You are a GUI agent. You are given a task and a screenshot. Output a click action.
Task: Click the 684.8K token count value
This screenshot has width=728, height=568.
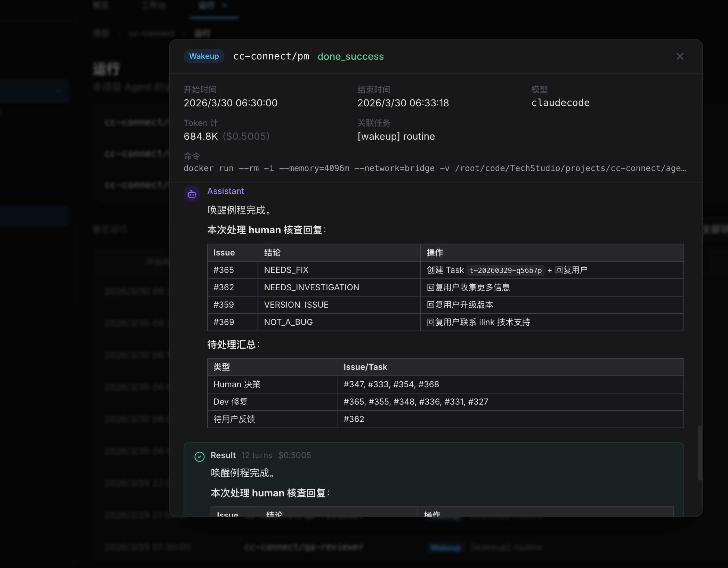pos(201,136)
